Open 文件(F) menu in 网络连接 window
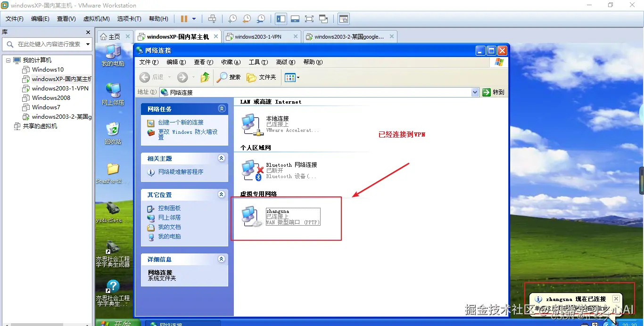Screen dimensions: 644x326 pos(149,62)
